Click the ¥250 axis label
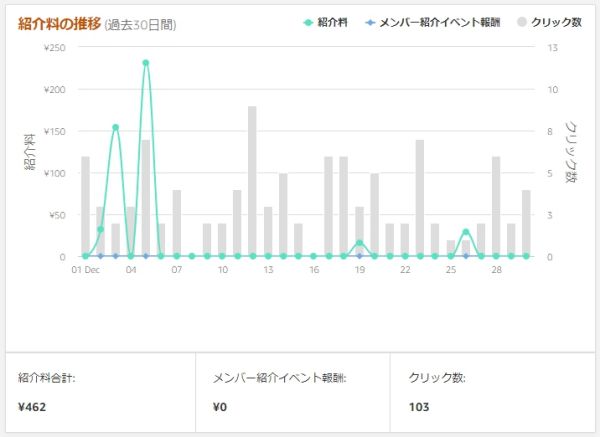 pyautogui.click(x=54, y=48)
